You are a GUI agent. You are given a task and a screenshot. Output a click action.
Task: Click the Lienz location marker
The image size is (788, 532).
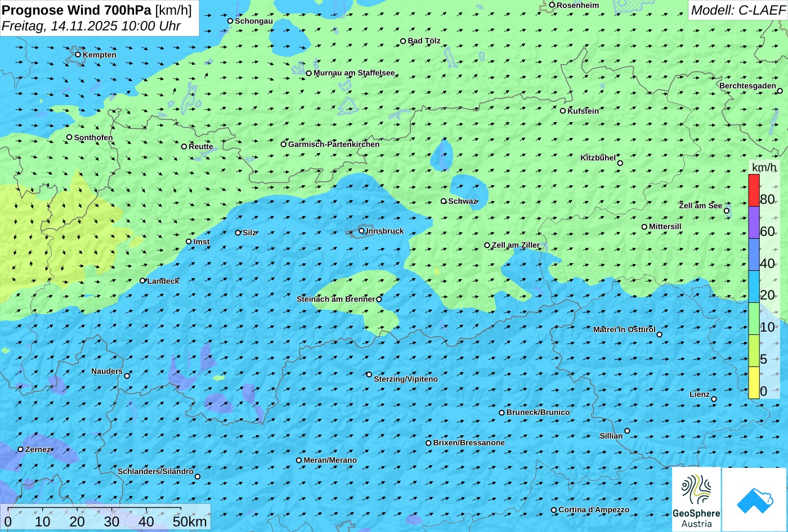714,399
